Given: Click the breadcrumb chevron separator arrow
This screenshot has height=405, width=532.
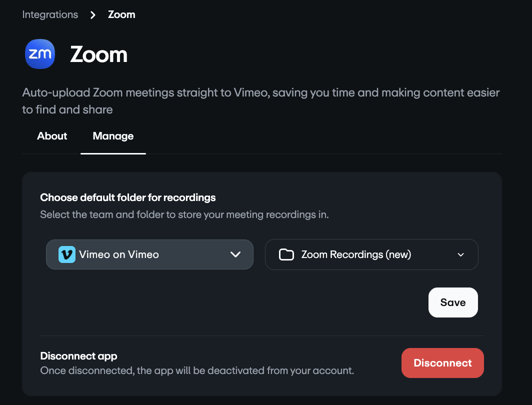Looking at the screenshot, I should 93,15.
